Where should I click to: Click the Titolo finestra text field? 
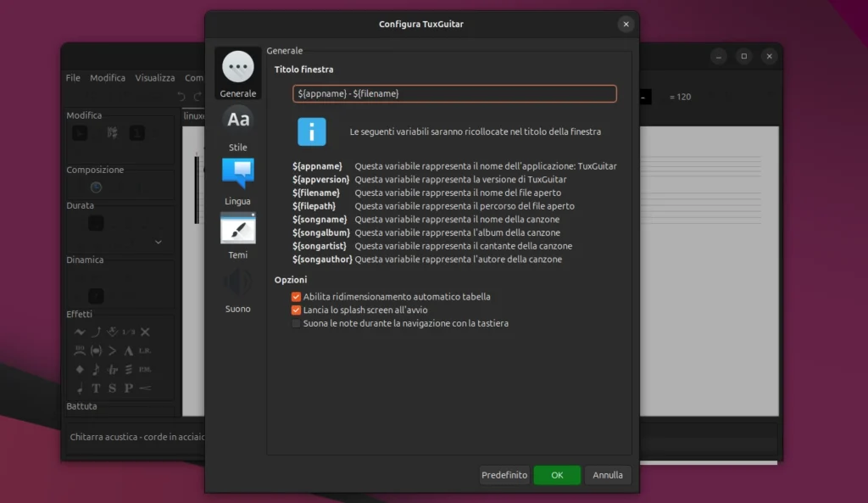click(454, 93)
